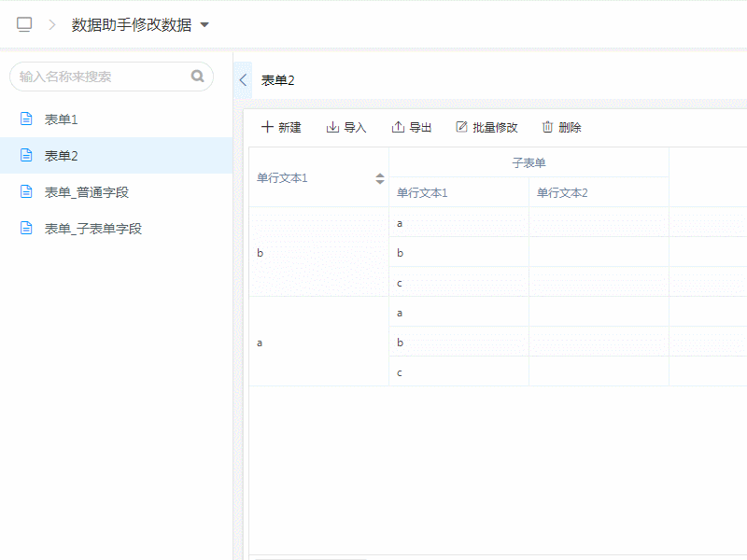
Task: Focus the 输入名称来搜索 search field
Action: coord(101,77)
